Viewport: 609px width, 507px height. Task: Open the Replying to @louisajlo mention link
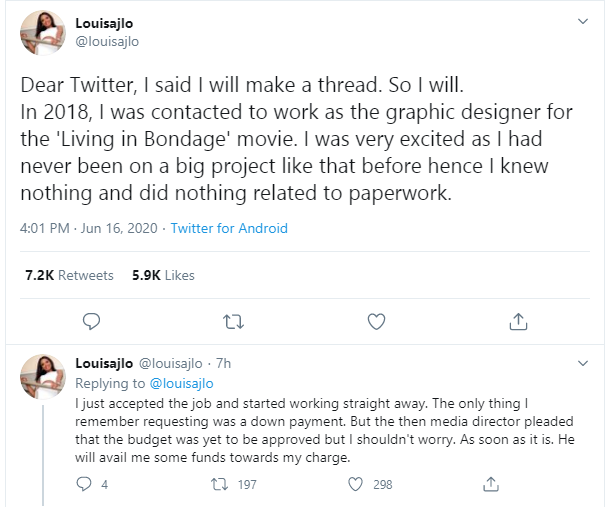[181, 382]
